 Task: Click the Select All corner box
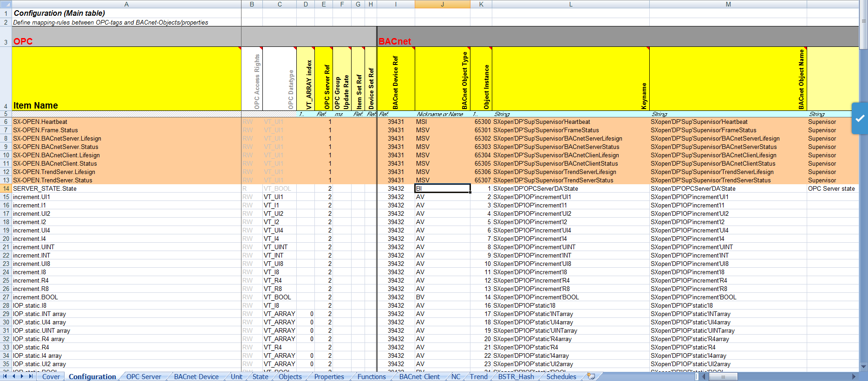tap(6, 4)
